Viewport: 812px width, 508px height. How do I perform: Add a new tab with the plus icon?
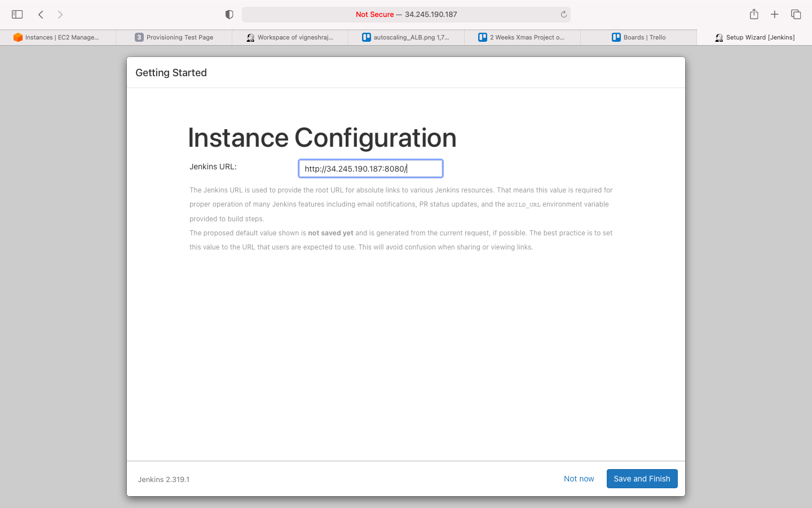(x=775, y=14)
